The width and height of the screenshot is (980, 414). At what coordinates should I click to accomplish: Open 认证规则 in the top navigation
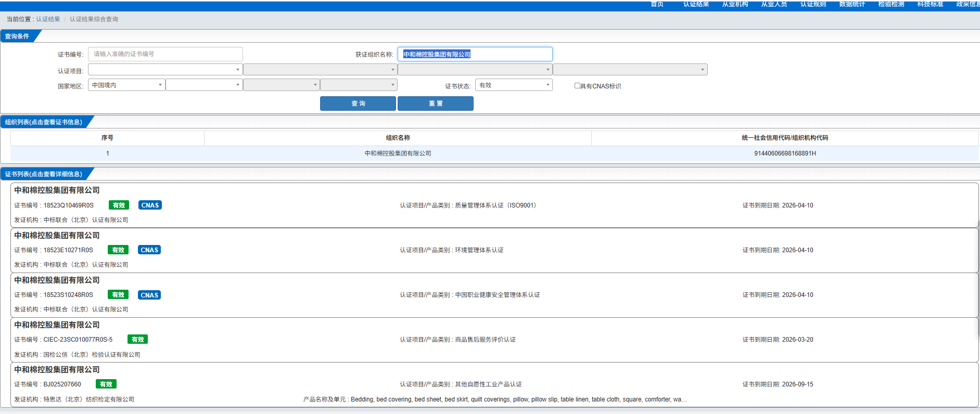(x=813, y=4)
